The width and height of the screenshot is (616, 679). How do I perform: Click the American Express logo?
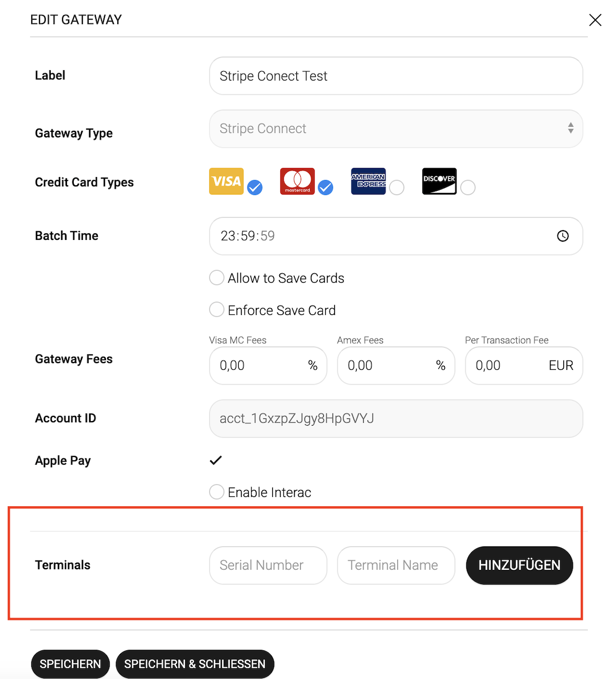tap(368, 182)
